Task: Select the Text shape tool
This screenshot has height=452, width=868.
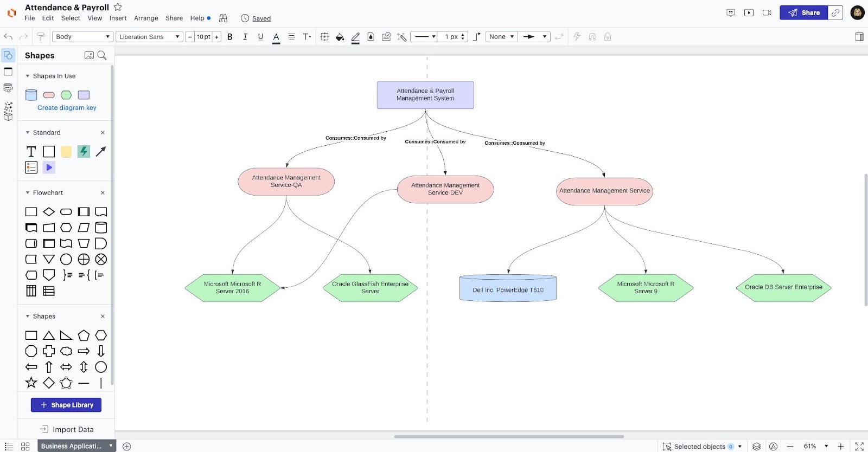Action: coord(31,152)
